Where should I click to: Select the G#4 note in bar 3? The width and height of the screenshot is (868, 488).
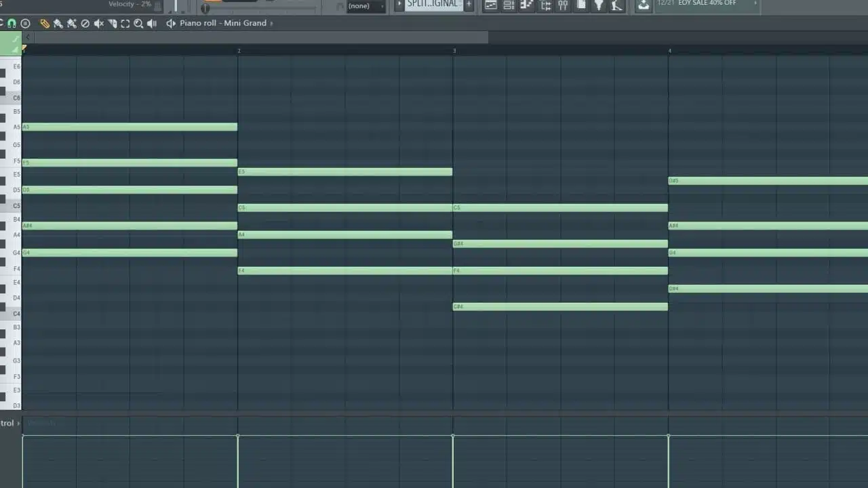point(560,243)
